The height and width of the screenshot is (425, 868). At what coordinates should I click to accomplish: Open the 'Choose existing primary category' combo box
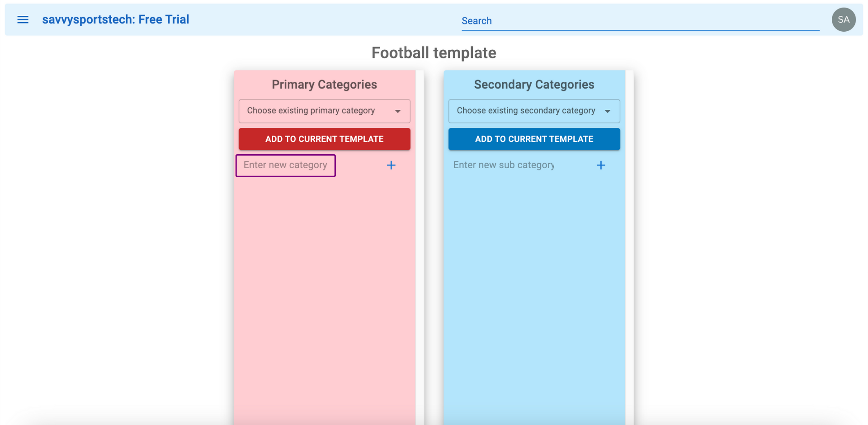click(x=325, y=111)
